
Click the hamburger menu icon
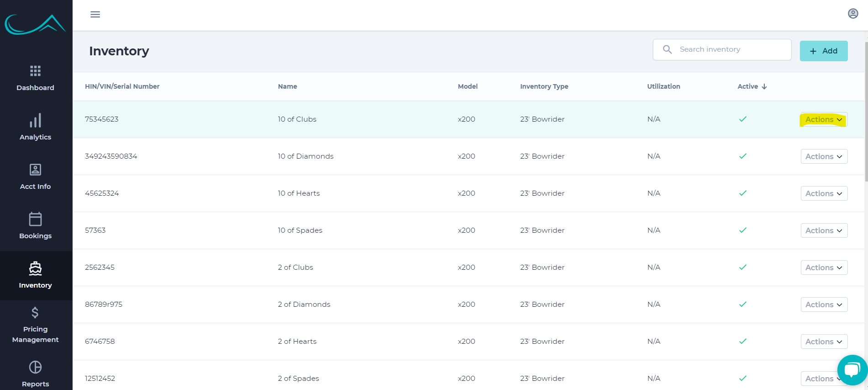tap(95, 14)
